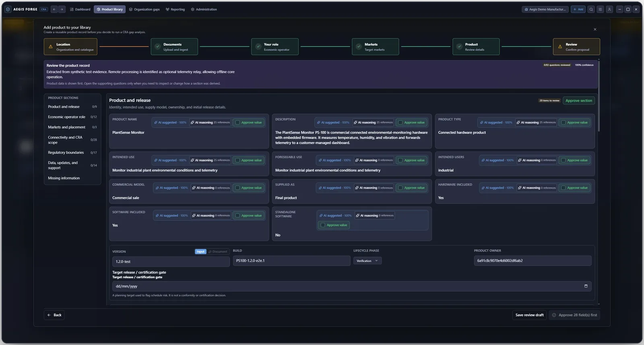Click the checkmark icon on the Markets step

tap(359, 47)
